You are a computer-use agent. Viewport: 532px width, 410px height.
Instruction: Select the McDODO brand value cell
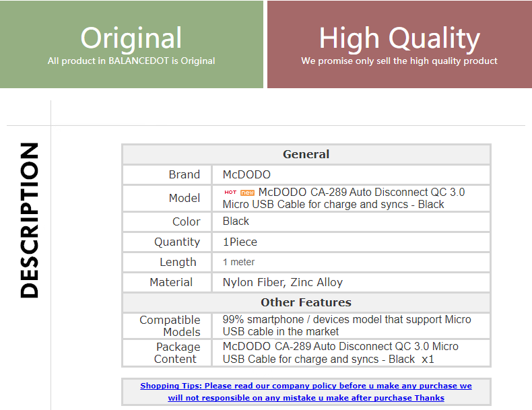tap(351, 174)
